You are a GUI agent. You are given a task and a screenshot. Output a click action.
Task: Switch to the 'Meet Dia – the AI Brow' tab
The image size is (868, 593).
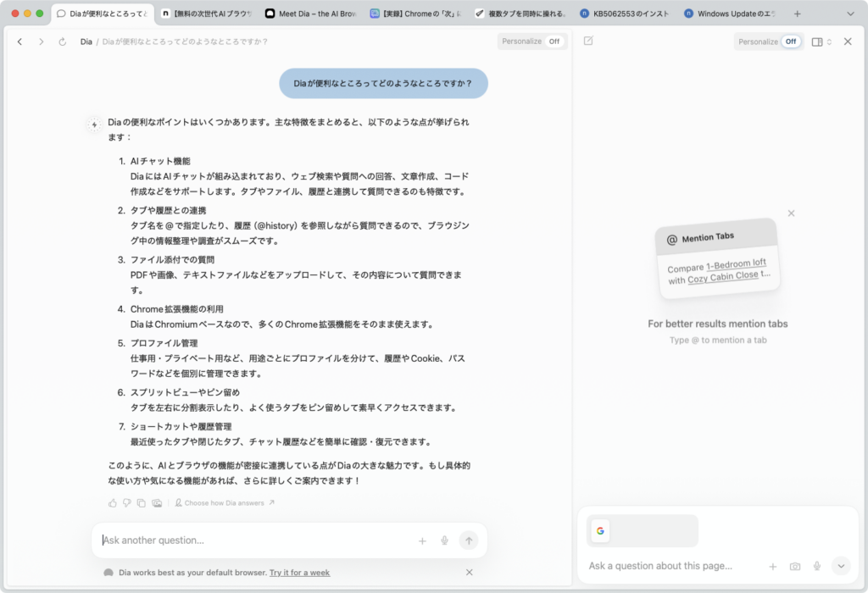point(311,14)
